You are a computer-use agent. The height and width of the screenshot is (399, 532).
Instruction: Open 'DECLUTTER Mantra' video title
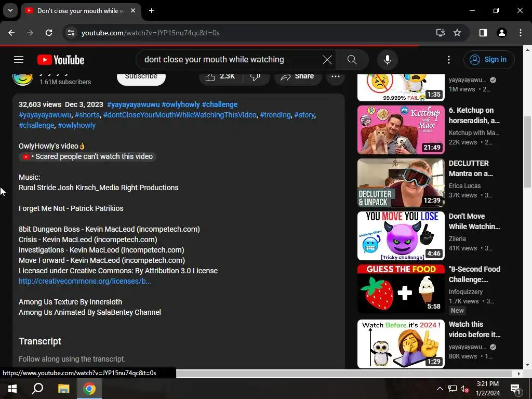pos(471,168)
